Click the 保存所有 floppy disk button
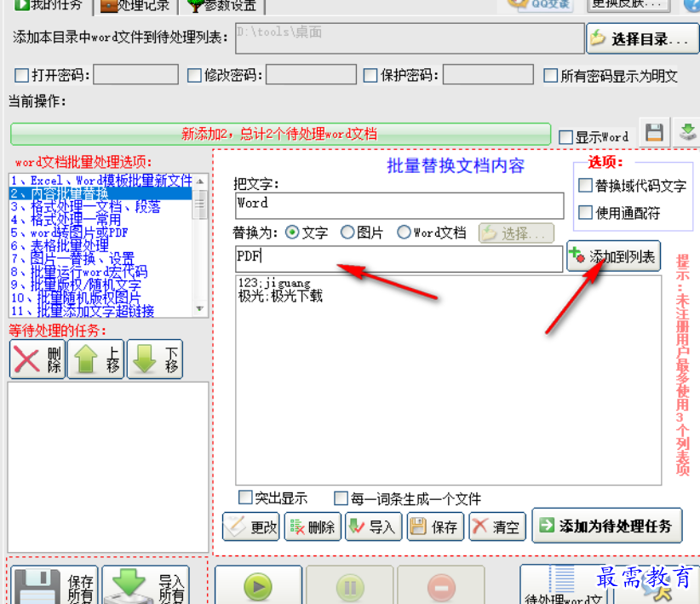 (x=54, y=585)
